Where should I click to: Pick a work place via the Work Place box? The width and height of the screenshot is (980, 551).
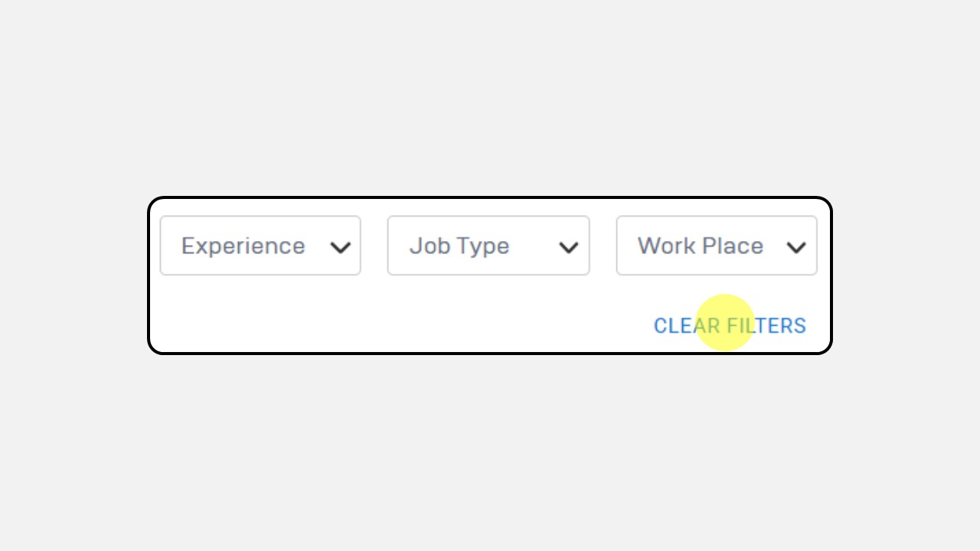click(x=717, y=246)
